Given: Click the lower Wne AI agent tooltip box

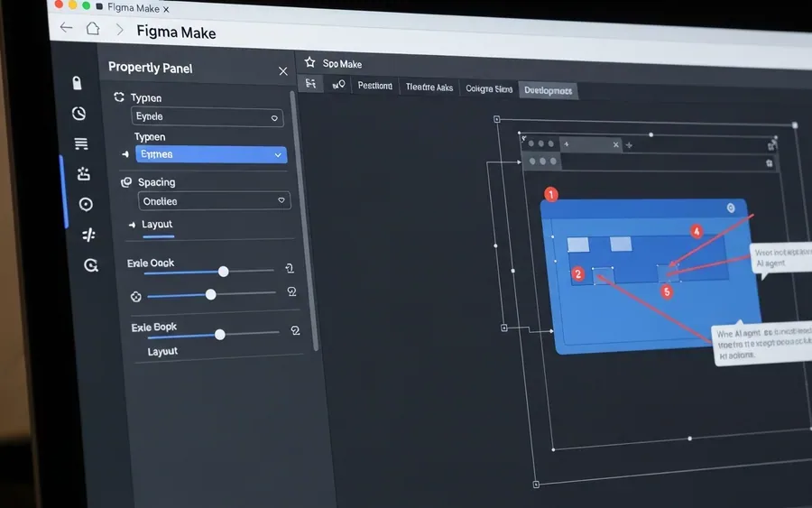Looking at the screenshot, I should pyautogui.click(x=762, y=345).
